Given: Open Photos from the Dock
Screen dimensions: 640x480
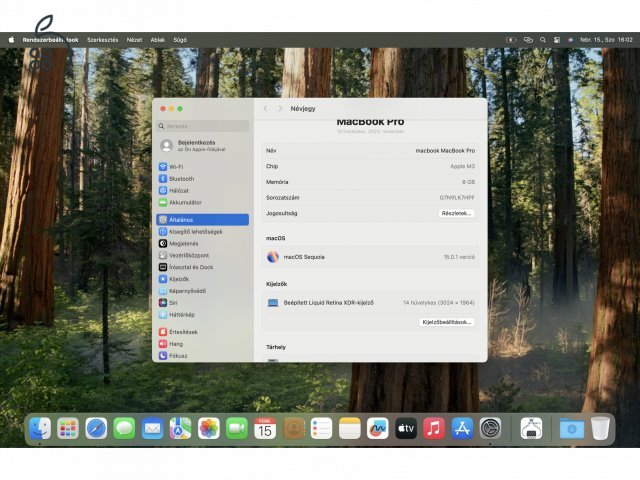Looking at the screenshot, I should click(209, 429).
